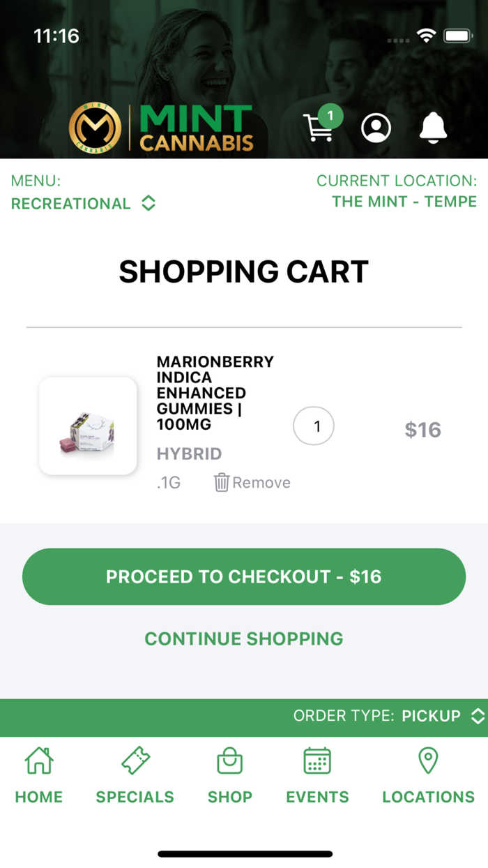Viewport: 488px width, 868px height.
Task: Select the Home icon in bottom navigation
Action: coord(38,761)
